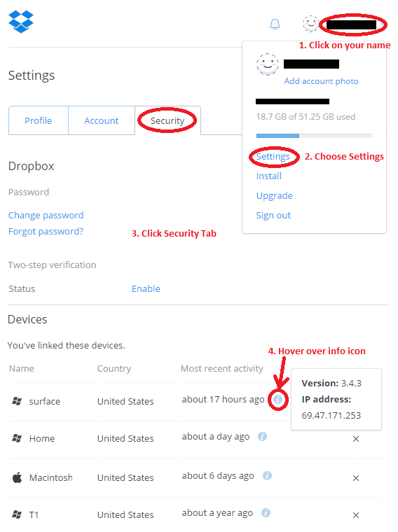Unlink the Macintosh device with X
The image size is (398, 532).
(x=356, y=478)
